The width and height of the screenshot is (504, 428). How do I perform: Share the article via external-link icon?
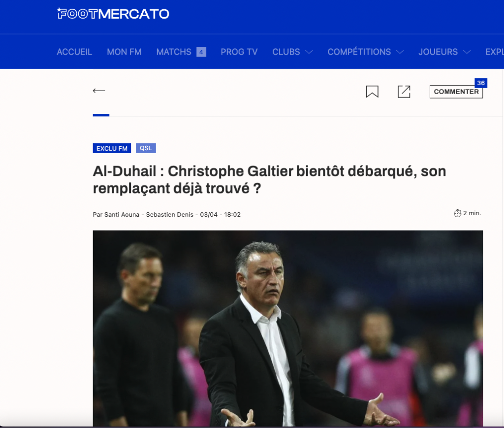click(404, 92)
